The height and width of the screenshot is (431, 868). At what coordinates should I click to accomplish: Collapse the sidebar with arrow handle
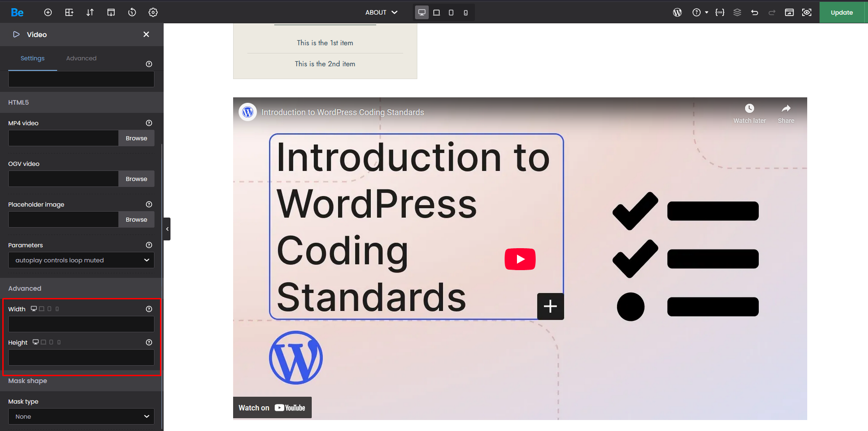click(x=167, y=229)
